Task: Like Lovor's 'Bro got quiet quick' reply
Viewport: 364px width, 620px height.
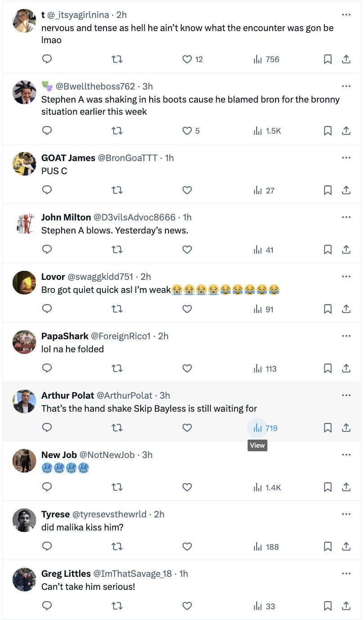Action: point(187,309)
